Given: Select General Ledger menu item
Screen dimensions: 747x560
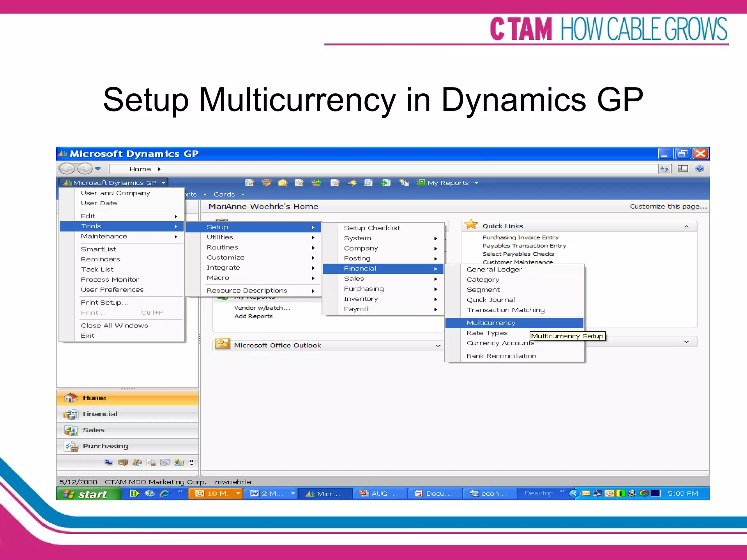Looking at the screenshot, I should (x=514, y=269).
